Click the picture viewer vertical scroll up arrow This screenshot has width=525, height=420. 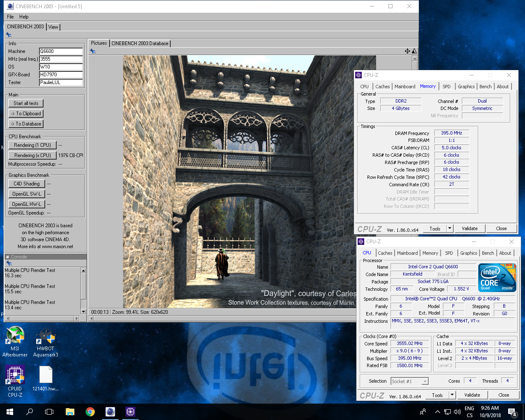415,59
